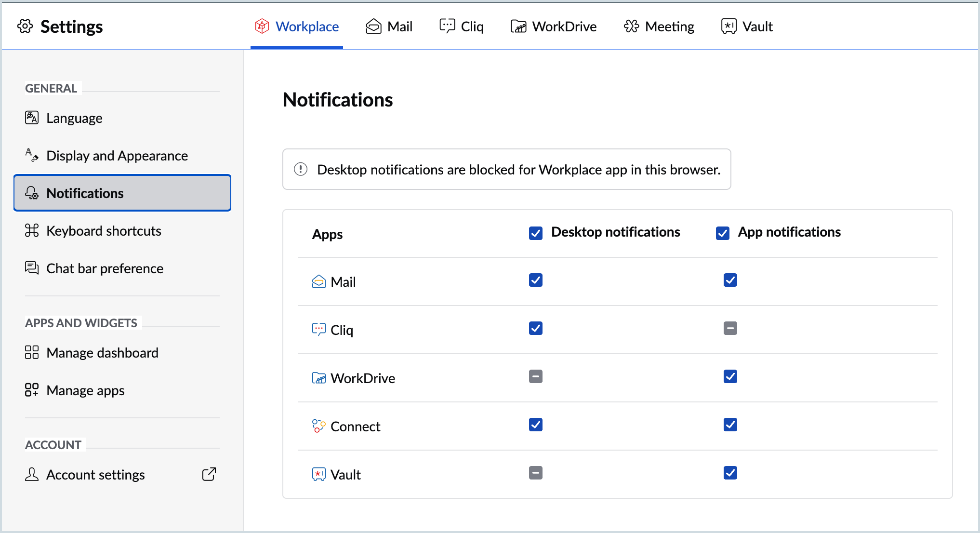Click the Settings gear icon
This screenshot has width=980, height=533.
click(x=25, y=27)
